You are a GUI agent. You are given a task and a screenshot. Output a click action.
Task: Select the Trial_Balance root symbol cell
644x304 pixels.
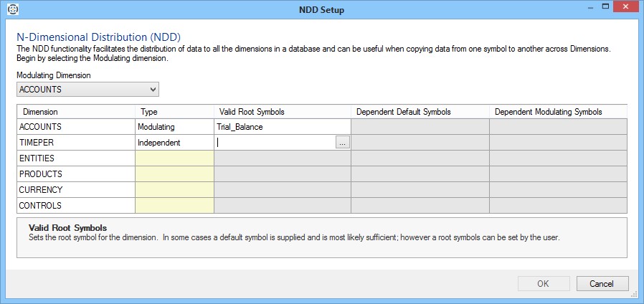282,127
